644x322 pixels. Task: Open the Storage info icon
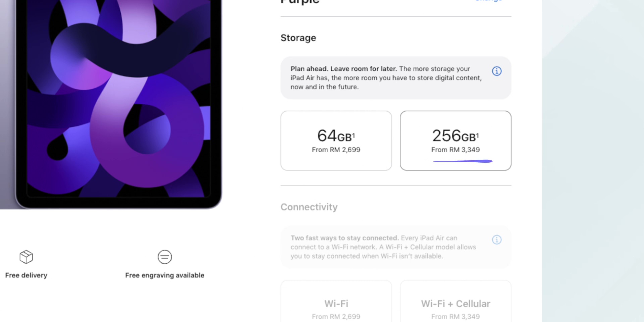click(497, 71)
